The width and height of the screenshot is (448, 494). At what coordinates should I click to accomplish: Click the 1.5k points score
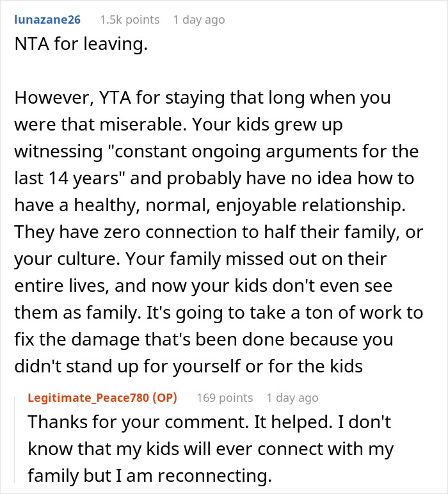129,20
